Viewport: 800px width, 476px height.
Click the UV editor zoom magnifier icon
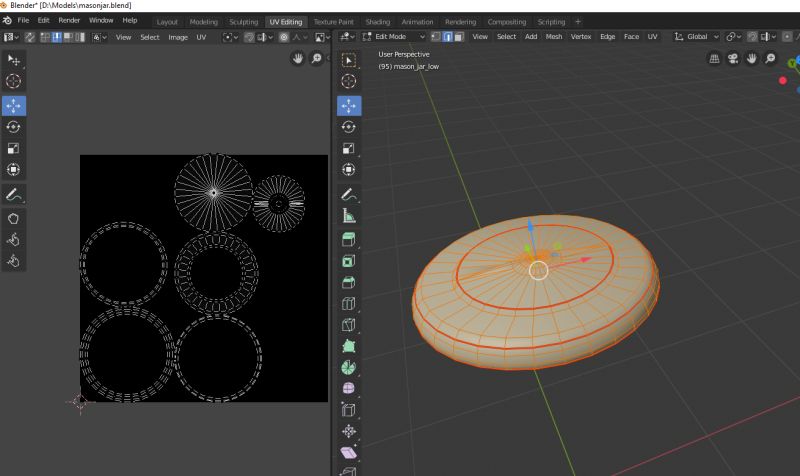pyautogui.click(x=316, y=58)
